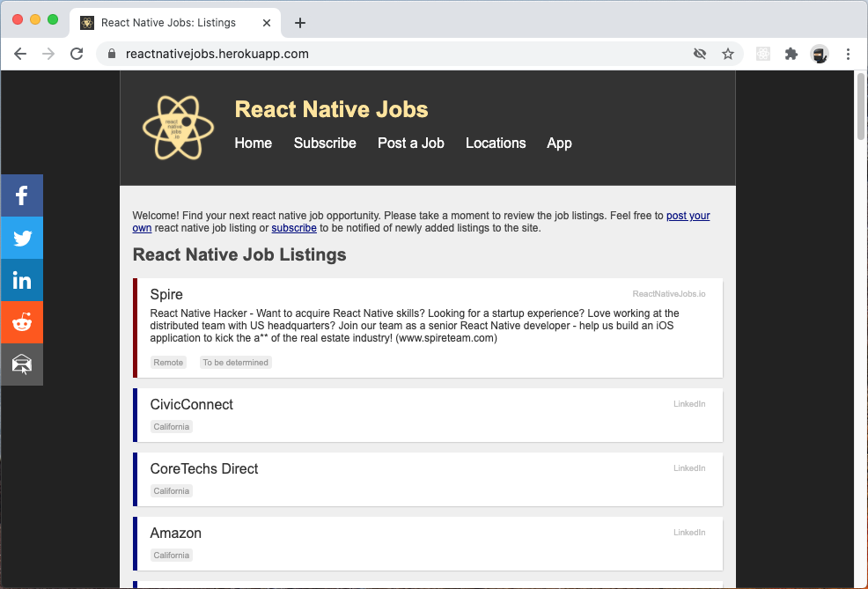Go back with browser back arrow
This screenshot has height=589, width=868.
click(20, 54)
